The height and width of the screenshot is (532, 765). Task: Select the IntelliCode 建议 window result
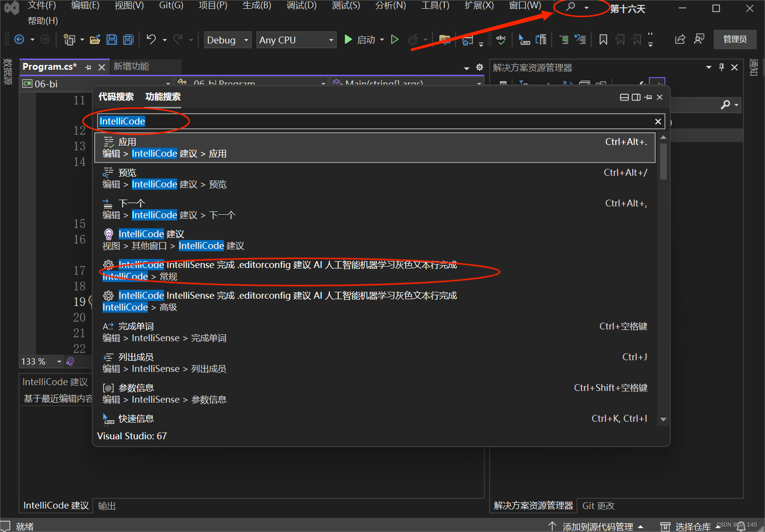click(375, 240)
